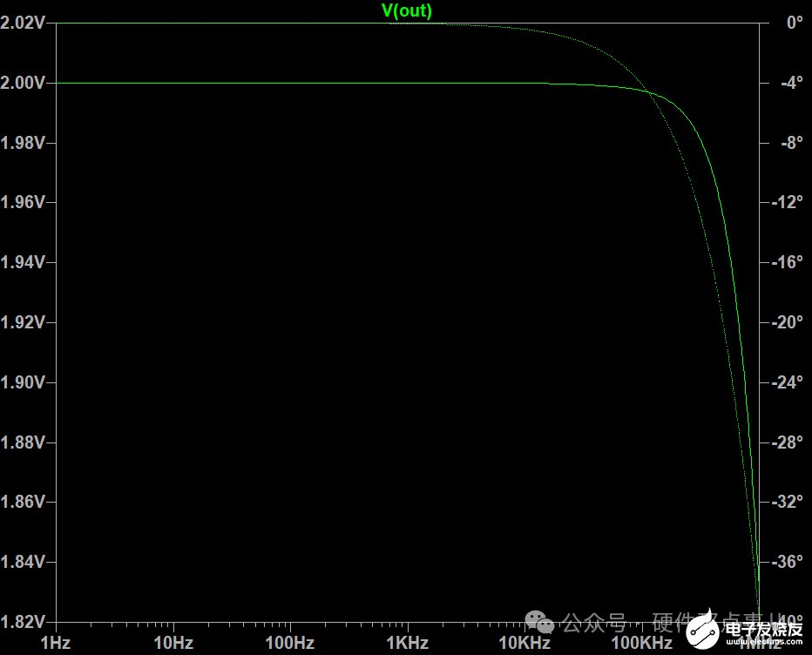Click the 2.02V left axis label
This screenshot has height=655, width=812.
pos(23,23)
